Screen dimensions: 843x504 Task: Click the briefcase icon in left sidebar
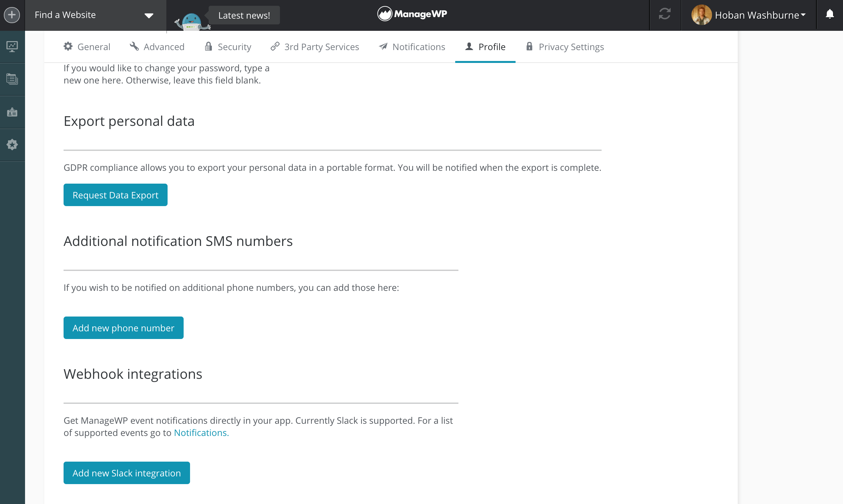12,112
